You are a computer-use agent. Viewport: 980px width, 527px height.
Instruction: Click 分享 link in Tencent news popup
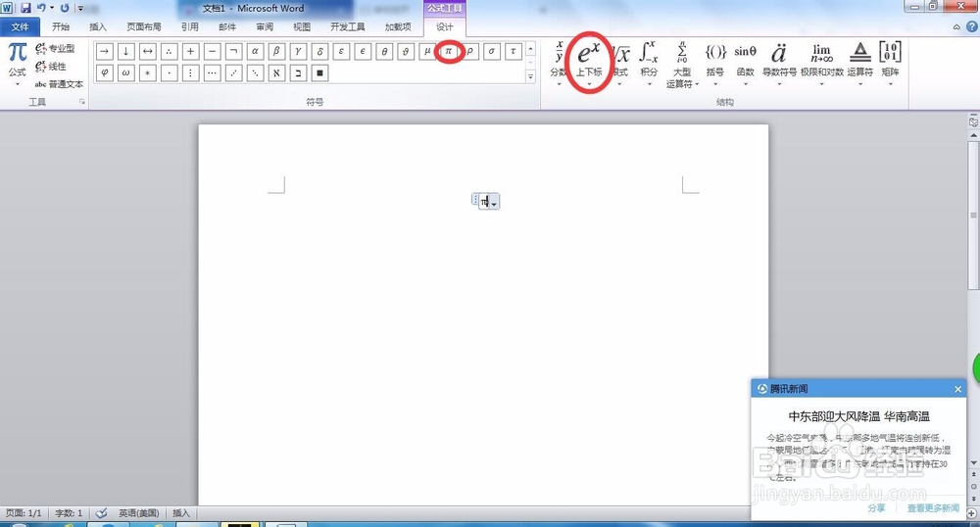click(x=876, y=508)
